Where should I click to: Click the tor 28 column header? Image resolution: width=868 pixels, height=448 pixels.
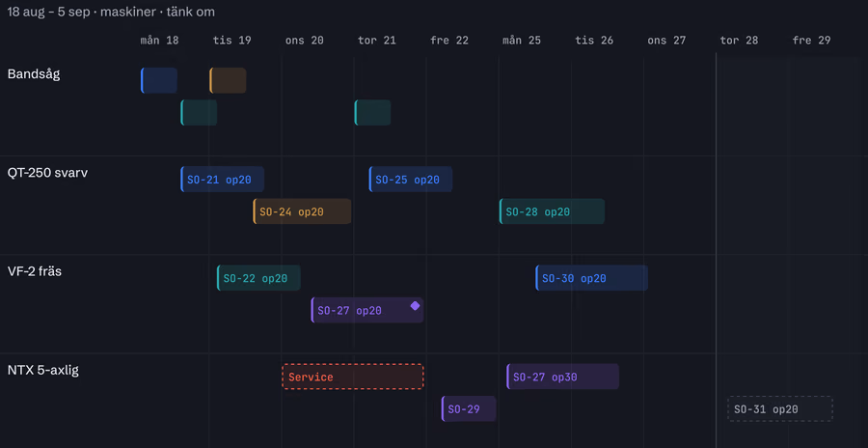tap(739, 41)
